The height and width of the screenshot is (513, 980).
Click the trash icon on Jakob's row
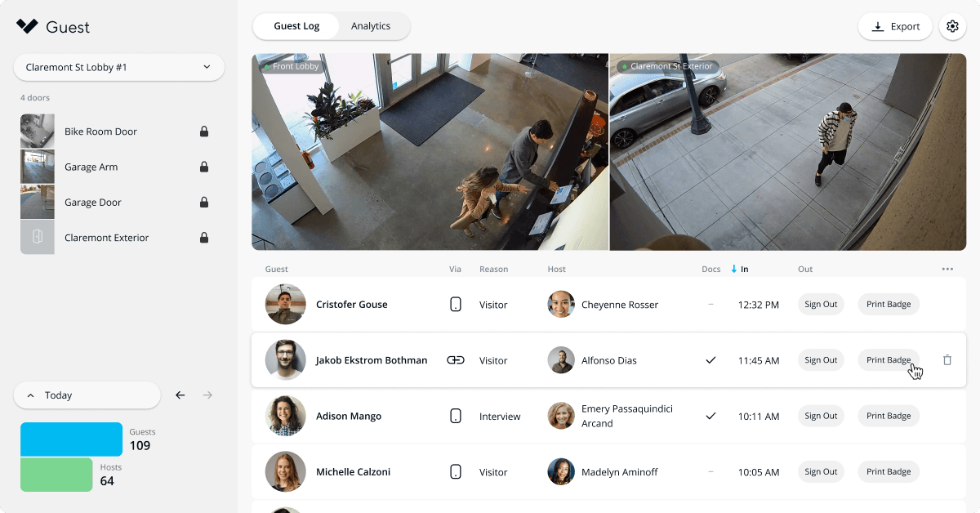point(947,360)
